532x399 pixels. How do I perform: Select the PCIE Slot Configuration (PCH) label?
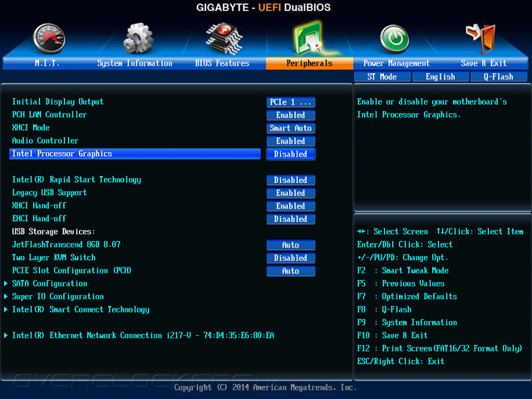(x=71, y=270)
